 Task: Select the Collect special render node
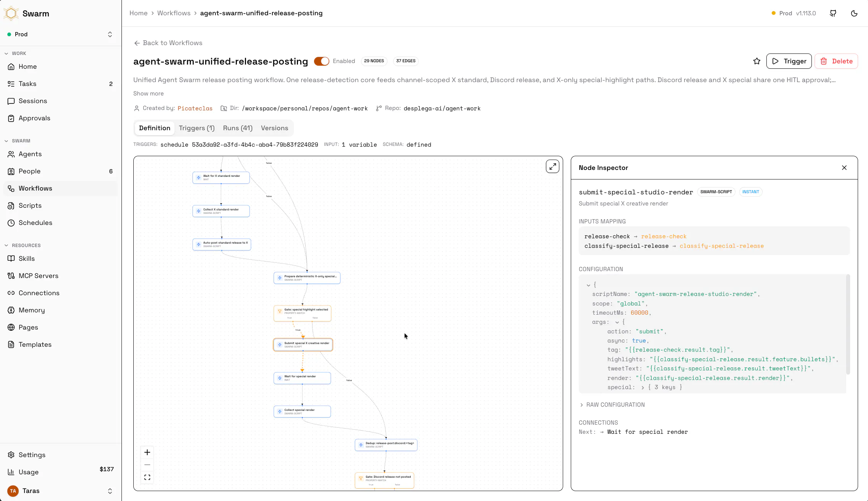tap(302, 412)
